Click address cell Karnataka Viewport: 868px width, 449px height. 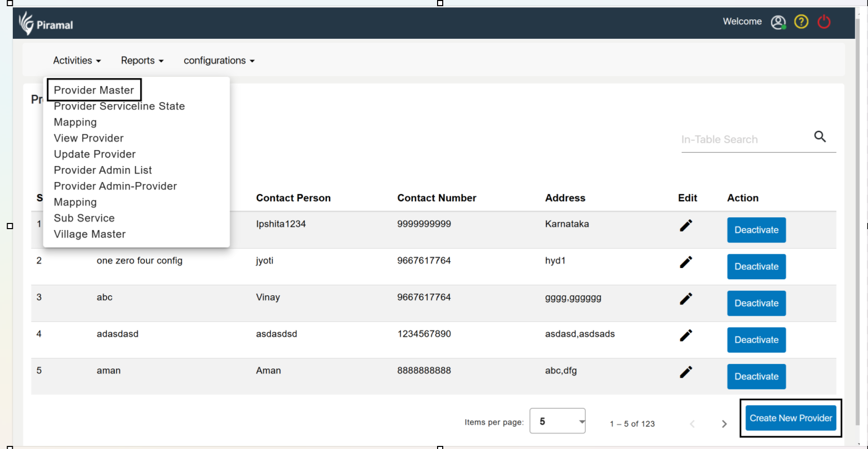(x=567, y=224)
